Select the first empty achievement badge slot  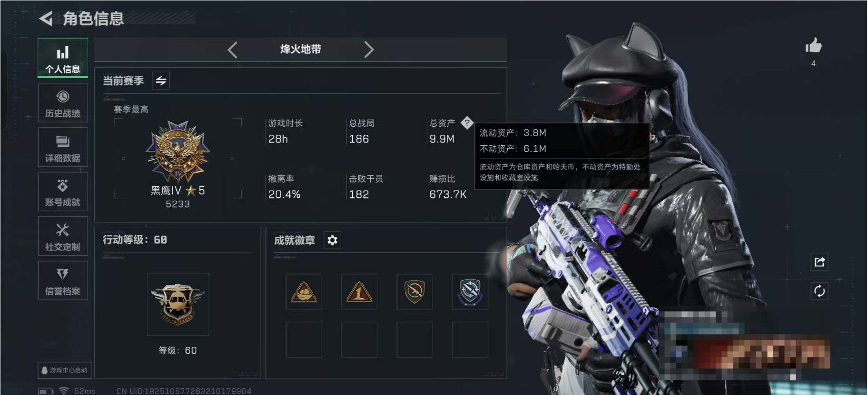click(x=304, y=340)
